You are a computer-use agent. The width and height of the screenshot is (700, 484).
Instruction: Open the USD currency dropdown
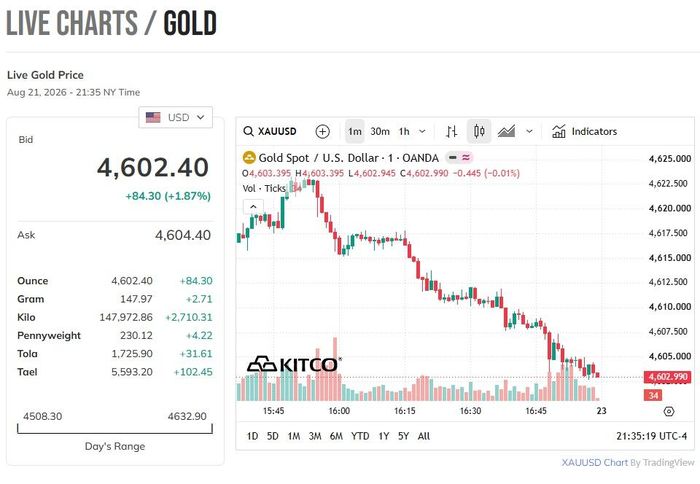(x=175, y=117)
